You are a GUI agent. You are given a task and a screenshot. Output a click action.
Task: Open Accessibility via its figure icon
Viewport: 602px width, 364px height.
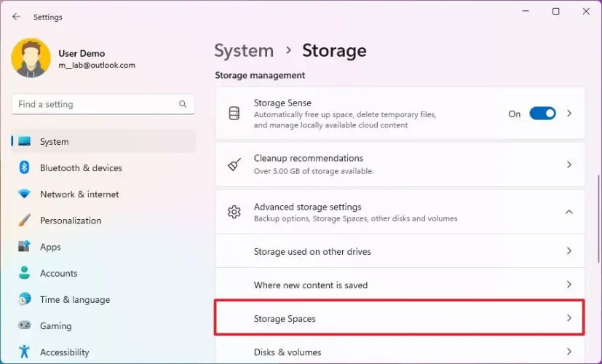coord(25,352)
